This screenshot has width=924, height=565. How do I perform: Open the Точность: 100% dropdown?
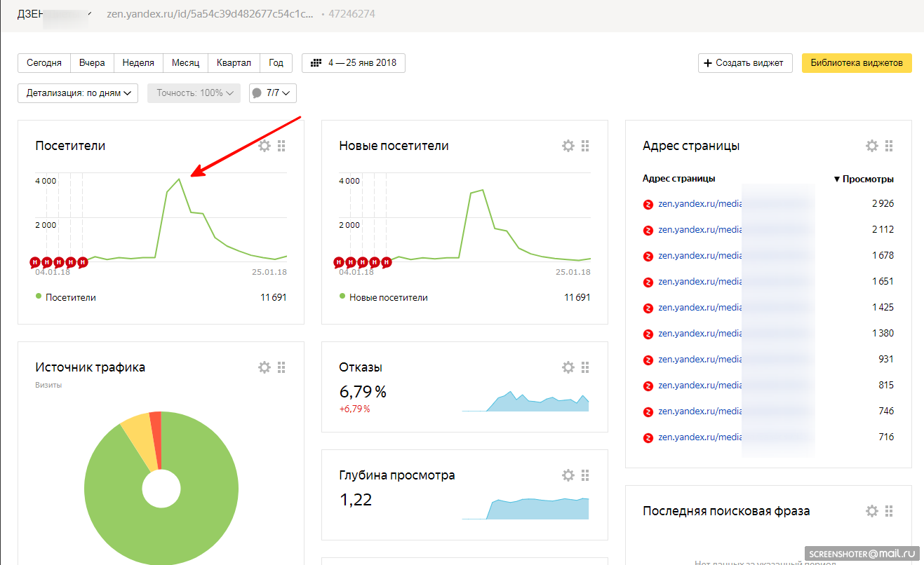[x=194, y=93]
